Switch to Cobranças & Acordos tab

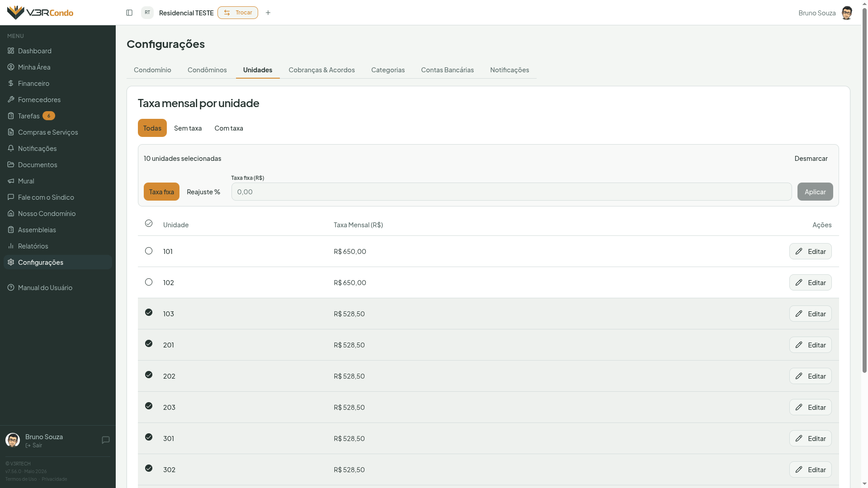[321, 70]
